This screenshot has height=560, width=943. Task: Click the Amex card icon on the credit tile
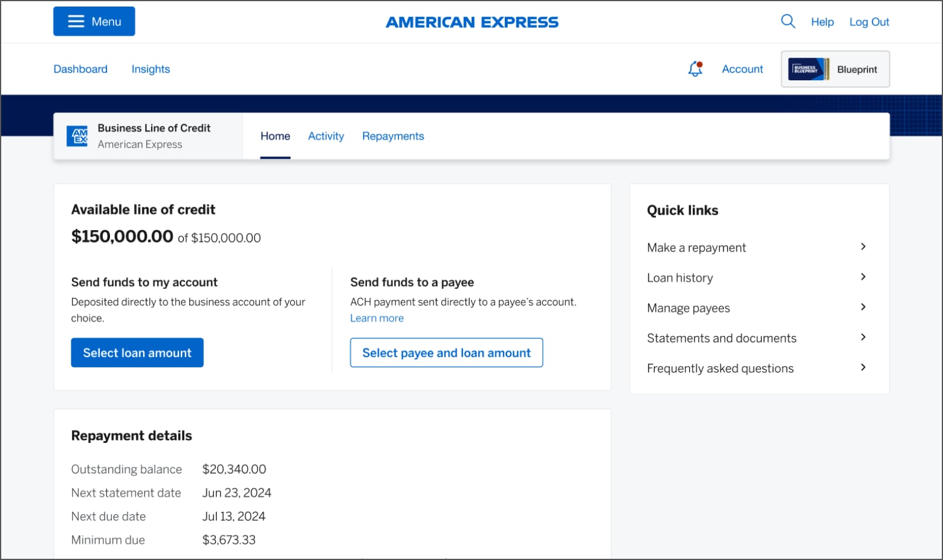(78, 136)
